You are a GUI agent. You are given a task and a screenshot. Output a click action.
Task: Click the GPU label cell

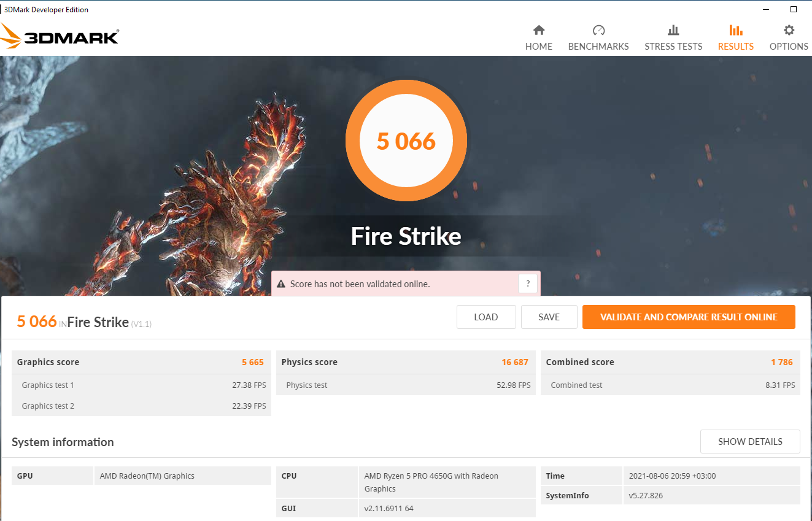(52, 476)
